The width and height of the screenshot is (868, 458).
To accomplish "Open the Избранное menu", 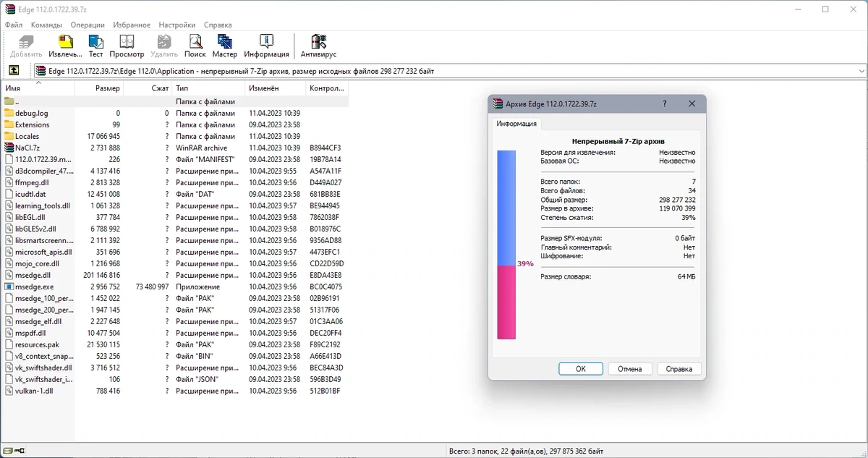I will click(x=132, y=25).
